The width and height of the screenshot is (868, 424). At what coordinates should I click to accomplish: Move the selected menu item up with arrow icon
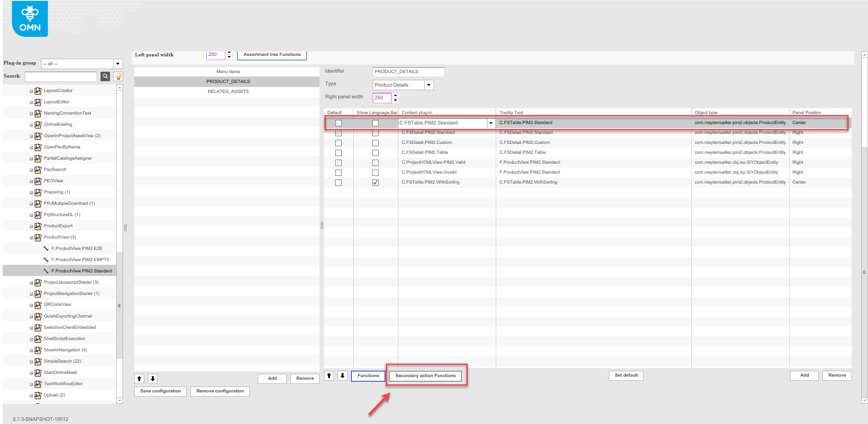pos(139,378)
